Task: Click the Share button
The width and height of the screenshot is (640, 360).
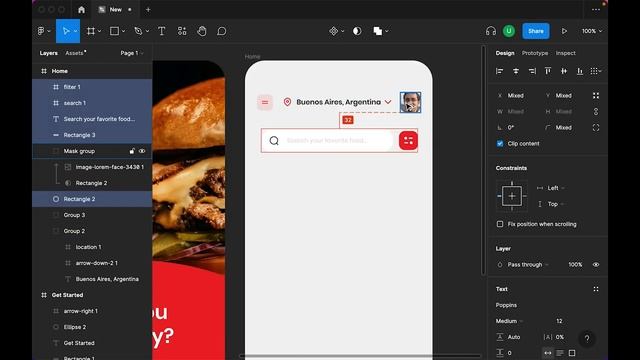Action: pyautogui.click(x=536, y=31)
